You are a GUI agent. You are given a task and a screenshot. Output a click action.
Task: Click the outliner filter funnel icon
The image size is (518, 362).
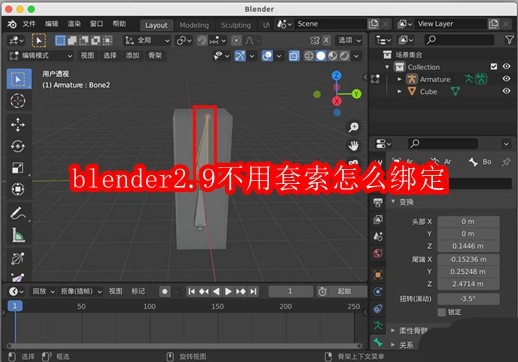click(x=509, y=40)
